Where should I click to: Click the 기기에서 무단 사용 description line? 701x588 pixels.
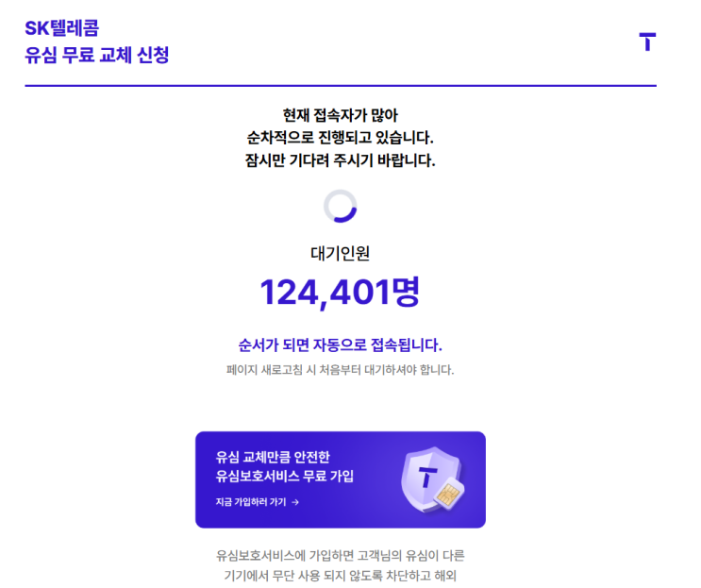coord(341,576)
